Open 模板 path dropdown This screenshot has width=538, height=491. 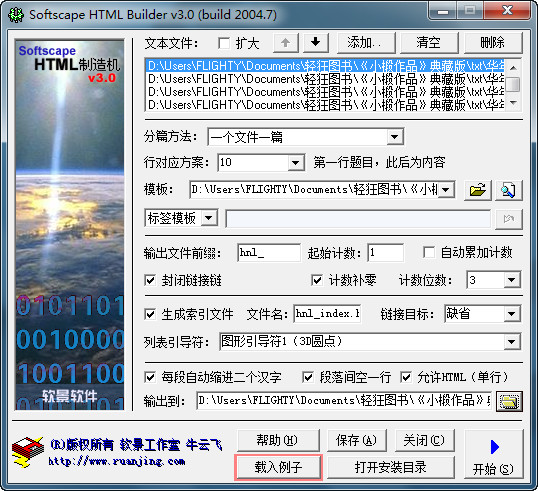click(446, 190)
